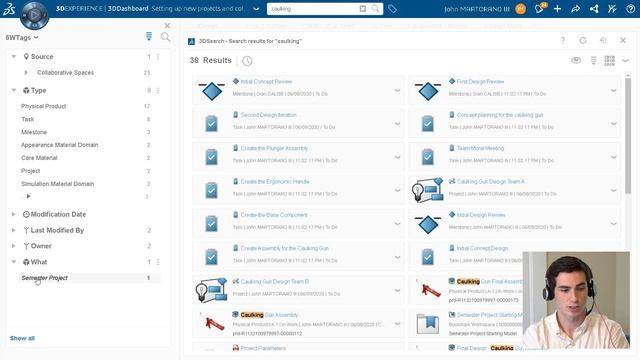Filter by Task type
640x360 pixels.
(x=27, y=119)
